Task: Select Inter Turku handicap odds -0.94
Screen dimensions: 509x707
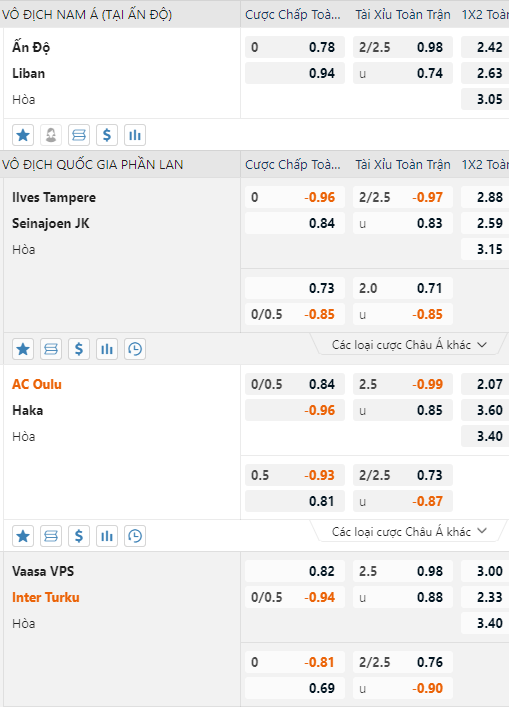Action: coord(295,597)
